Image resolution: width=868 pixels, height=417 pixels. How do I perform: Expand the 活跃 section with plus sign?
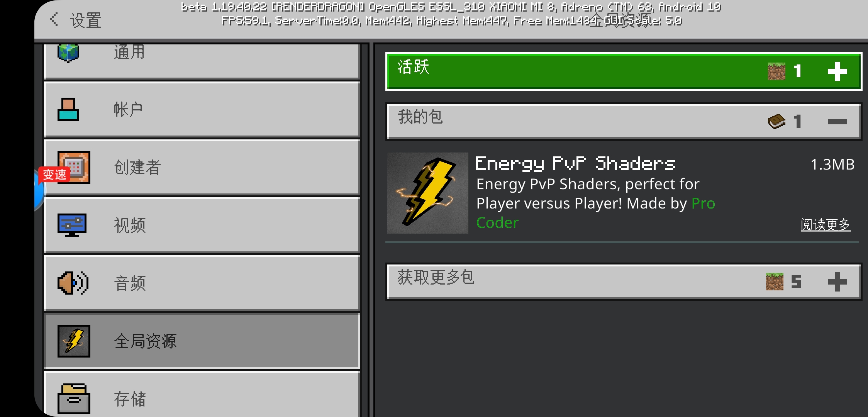tap(837, 71)
